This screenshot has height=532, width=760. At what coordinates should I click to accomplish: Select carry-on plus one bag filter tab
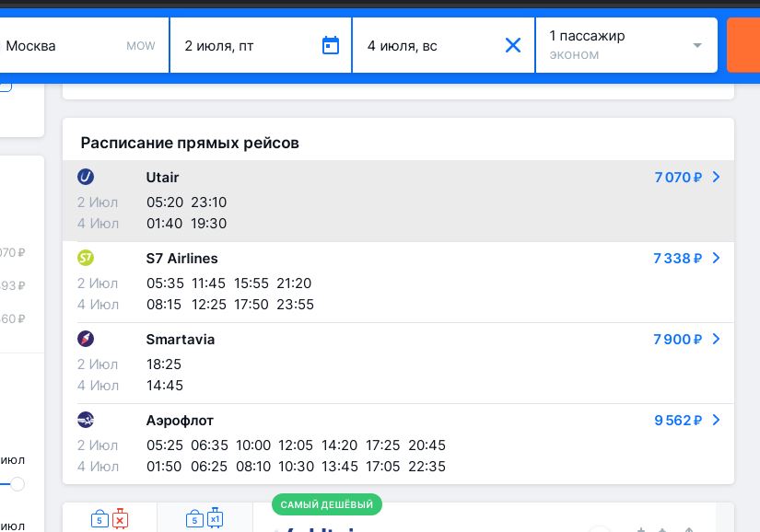pyautogui.click(x=205, y=517)
